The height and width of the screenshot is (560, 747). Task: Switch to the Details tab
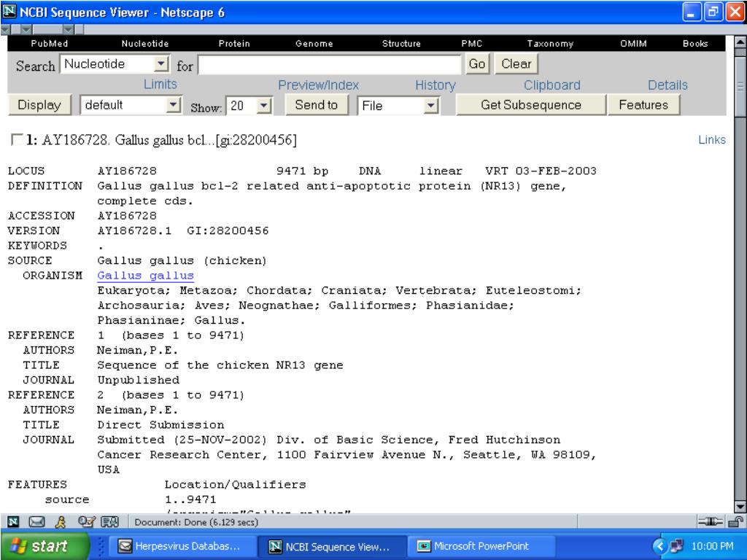pyautogui.click(x=667, y=85)
